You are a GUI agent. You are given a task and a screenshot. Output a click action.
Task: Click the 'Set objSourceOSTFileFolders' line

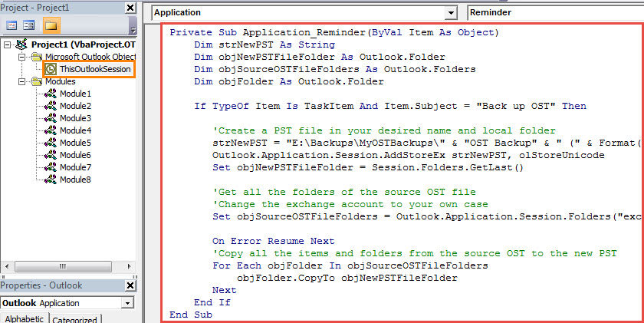click(x=427, y=216)
